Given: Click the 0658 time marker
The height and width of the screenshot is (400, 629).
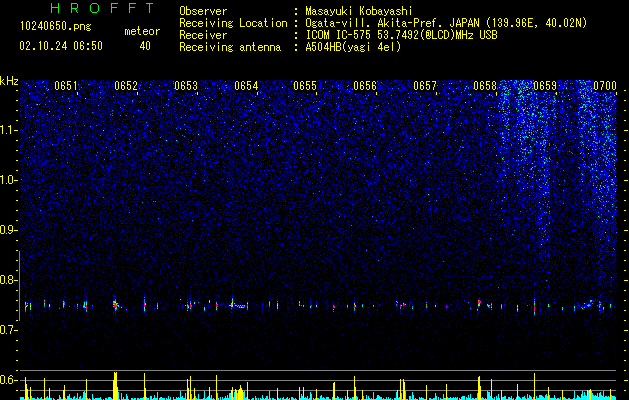Looking at the screenshot, I should point(485,86).
